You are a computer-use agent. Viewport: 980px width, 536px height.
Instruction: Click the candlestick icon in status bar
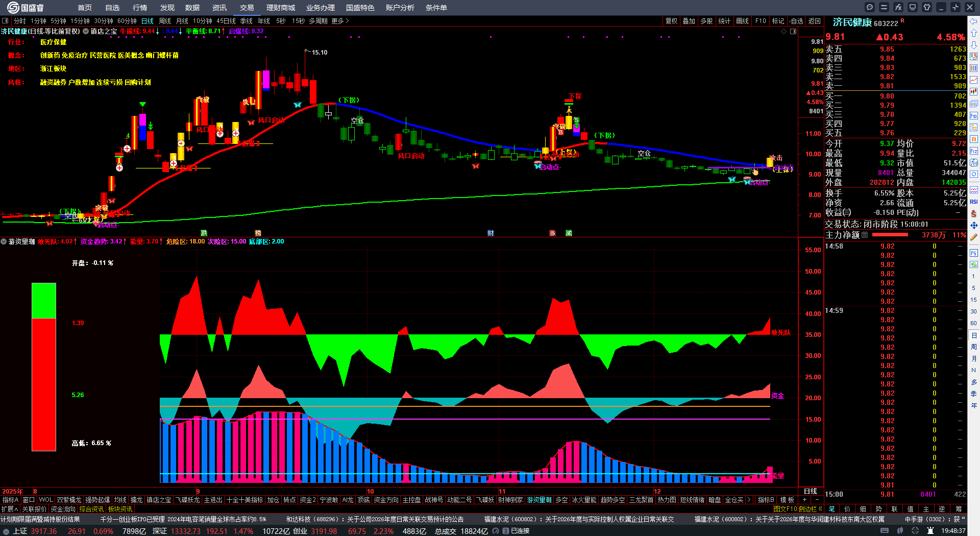click(900, 531)
